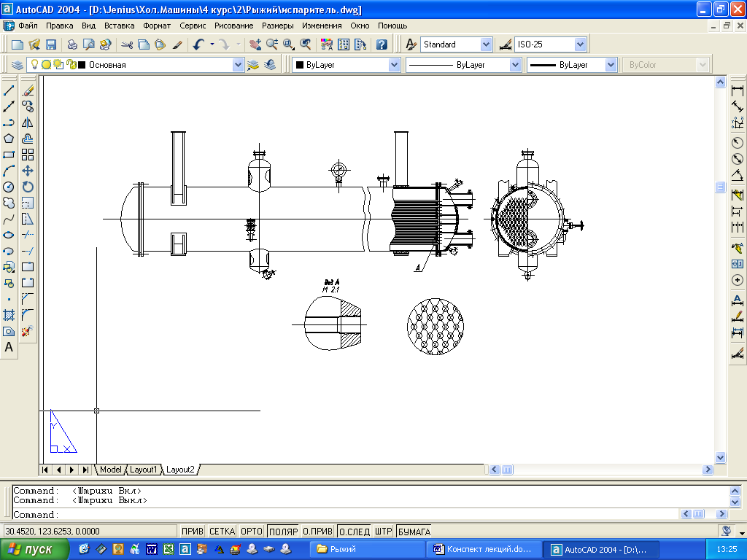747x560 pixels.
Task: Click the Command input line
Action: click(x=345, y=514)
